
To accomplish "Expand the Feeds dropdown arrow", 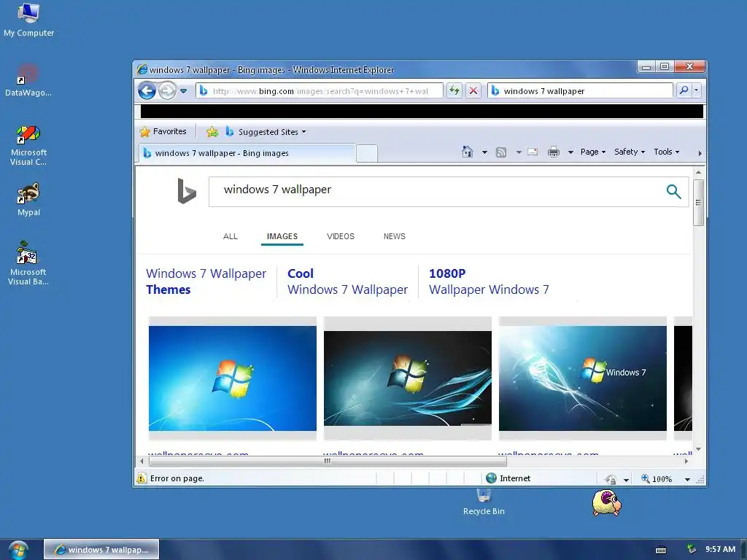I will pyautogui.click(x=519, y=152).
